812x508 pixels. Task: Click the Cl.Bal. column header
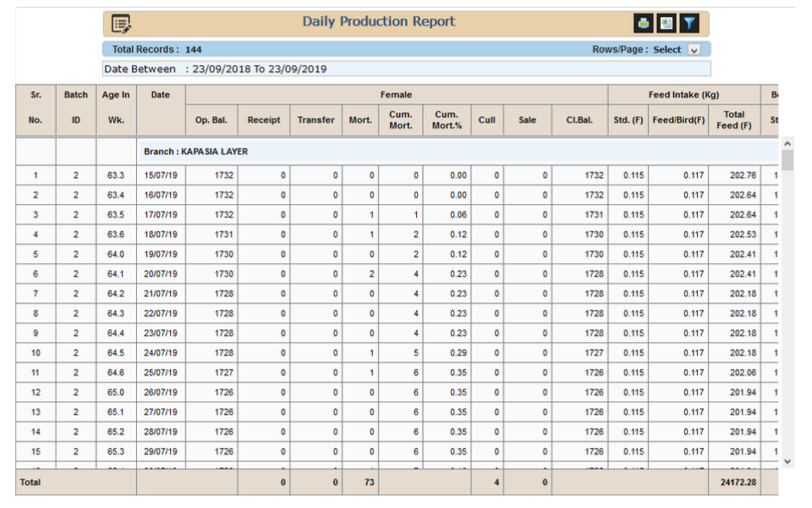(x=579, y=120)
